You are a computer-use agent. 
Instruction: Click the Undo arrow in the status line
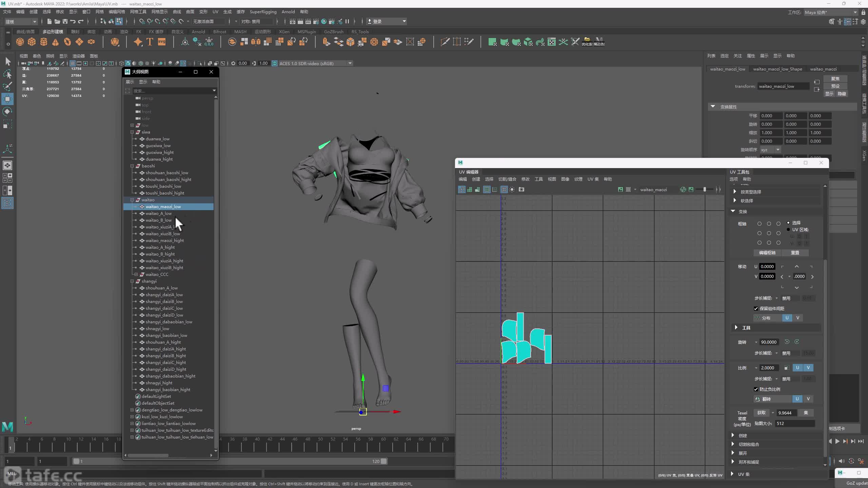pyautogui.click(x=73, y=21)
